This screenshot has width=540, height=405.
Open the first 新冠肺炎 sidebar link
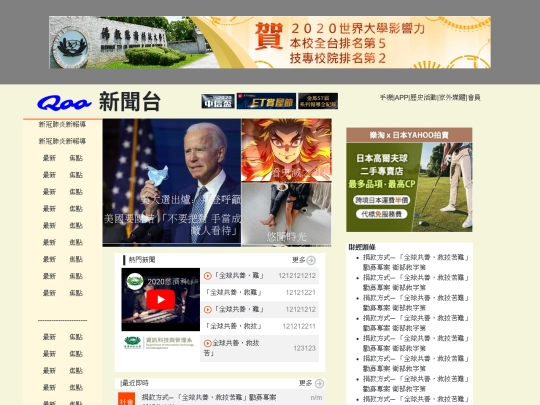[x=62, y=124]
